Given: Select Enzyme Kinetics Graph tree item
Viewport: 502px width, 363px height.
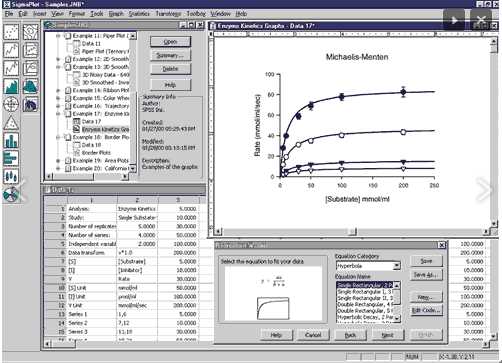Looking at the screenshot, I should tap(105, 129).
